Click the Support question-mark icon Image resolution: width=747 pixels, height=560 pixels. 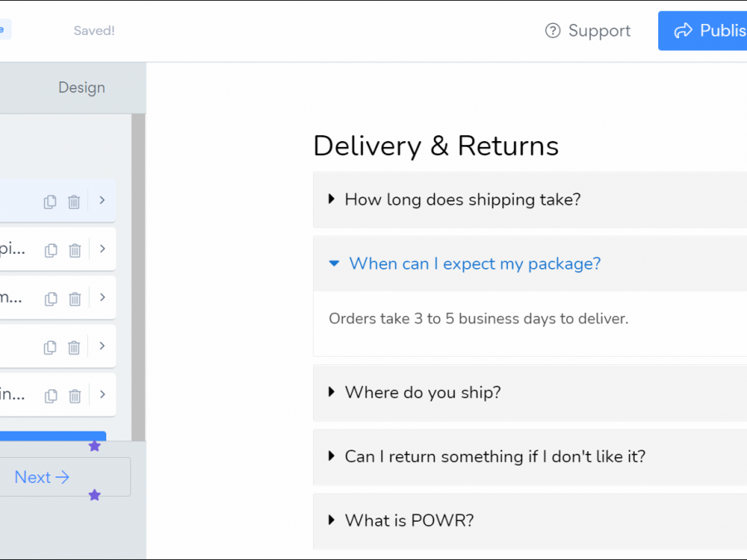coord(553,31)
